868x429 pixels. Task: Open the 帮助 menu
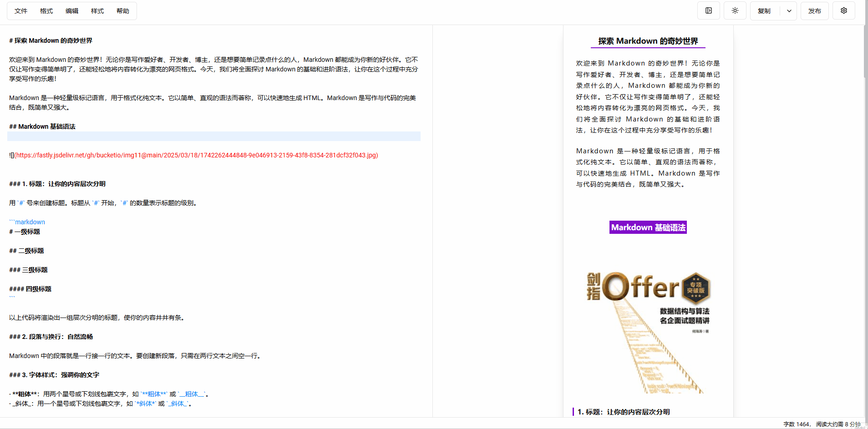tap(122, 10)
